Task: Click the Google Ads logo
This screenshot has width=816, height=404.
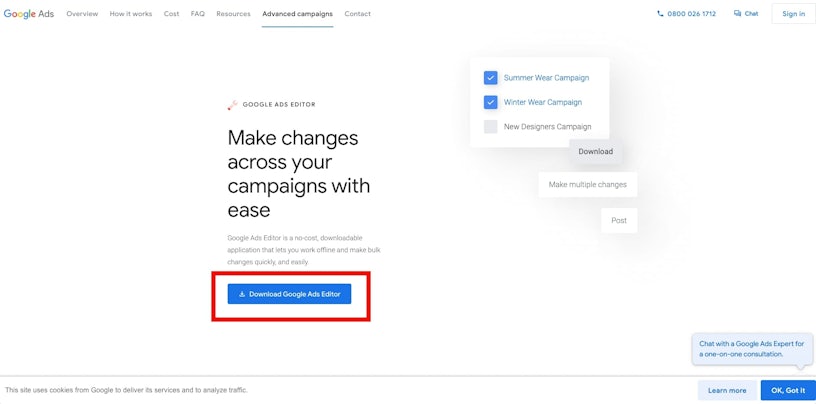Action: coord(30,14)
